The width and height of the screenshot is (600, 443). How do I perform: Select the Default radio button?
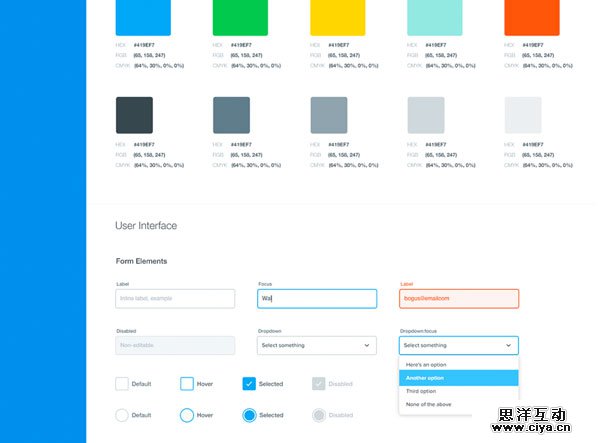[x=122, y=415]
